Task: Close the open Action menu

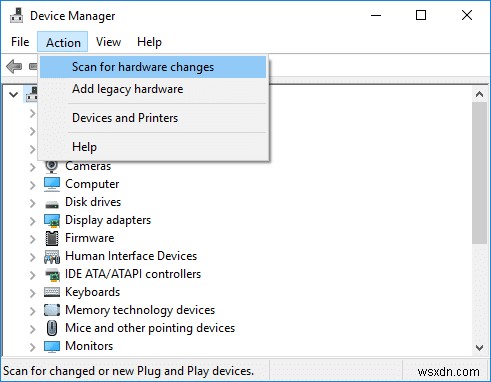Action: pyautogui.click(x=63, y=42)
